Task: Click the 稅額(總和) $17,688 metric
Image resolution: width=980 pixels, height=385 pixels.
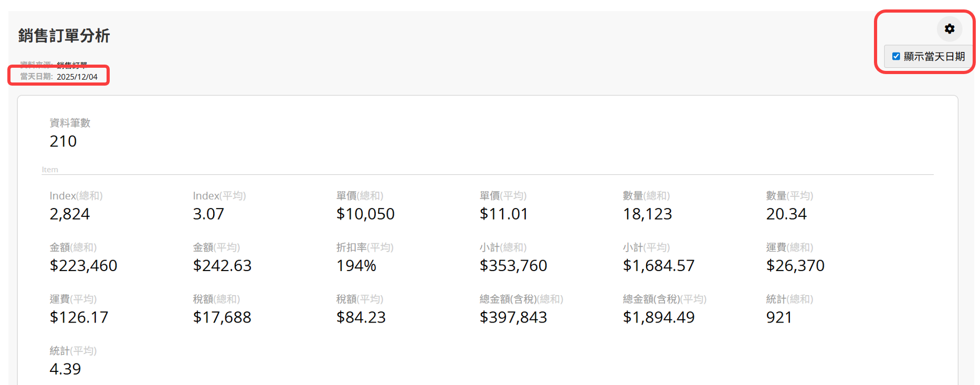Action: point(222,317)
